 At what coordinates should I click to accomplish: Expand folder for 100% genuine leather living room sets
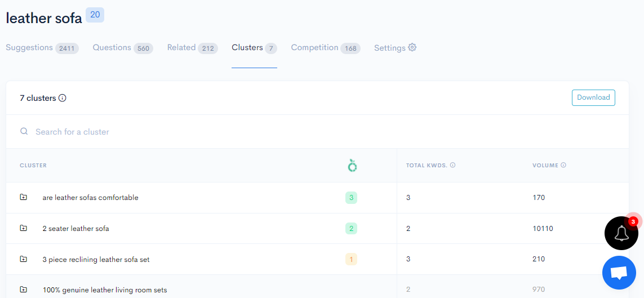click(x=24, y=290)
